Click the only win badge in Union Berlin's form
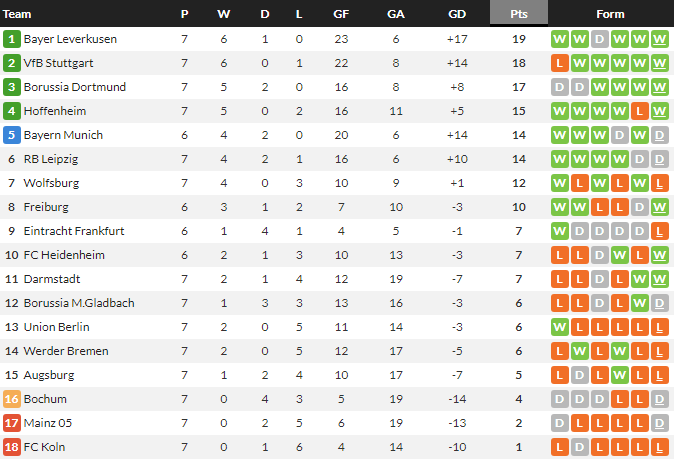The image size is (674, 460). [559, 327]
